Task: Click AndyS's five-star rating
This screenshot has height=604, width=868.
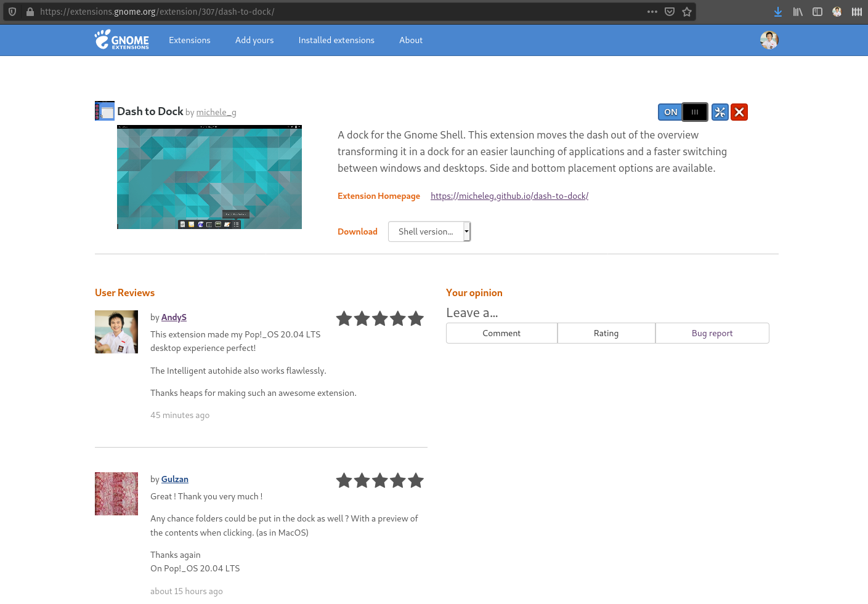Action: tap(380, 318)
